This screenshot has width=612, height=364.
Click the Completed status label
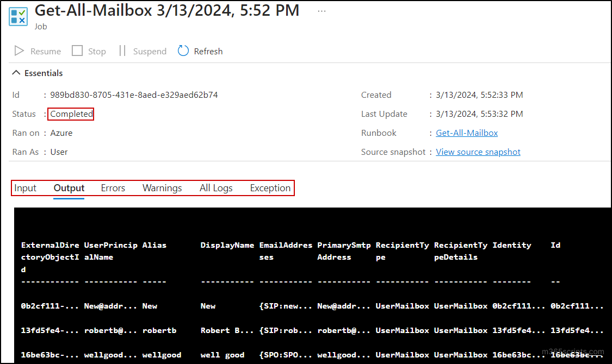tap(70, 114)
